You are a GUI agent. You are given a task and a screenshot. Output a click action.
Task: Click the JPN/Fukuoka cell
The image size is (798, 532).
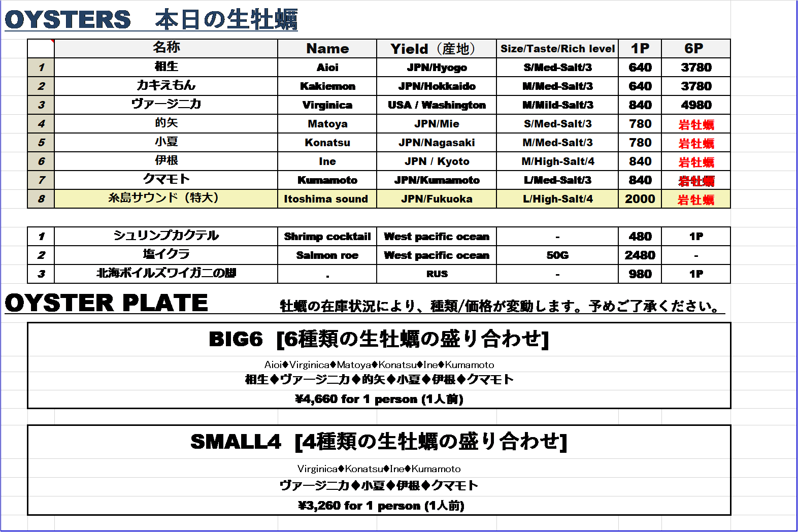[x=437, y=198]
